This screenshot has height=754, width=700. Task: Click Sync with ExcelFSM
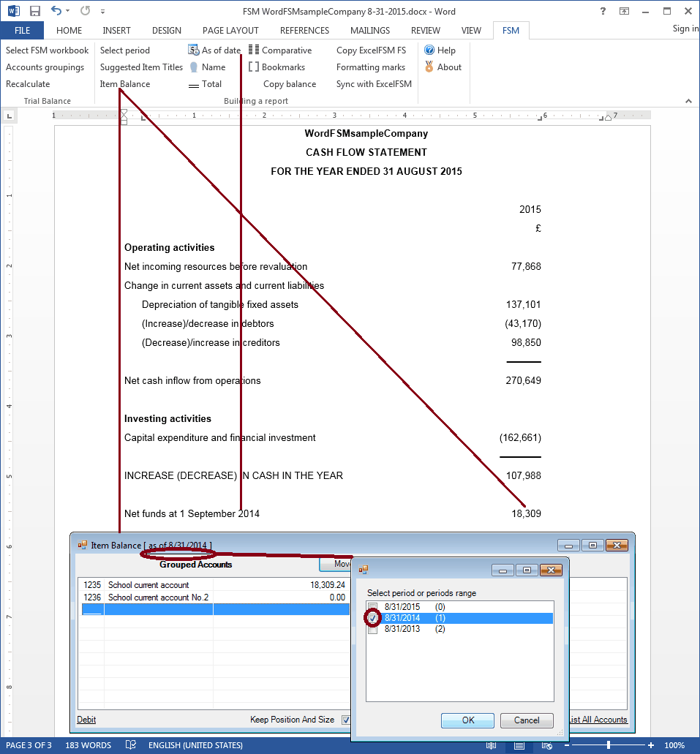(x=374, y=84)
